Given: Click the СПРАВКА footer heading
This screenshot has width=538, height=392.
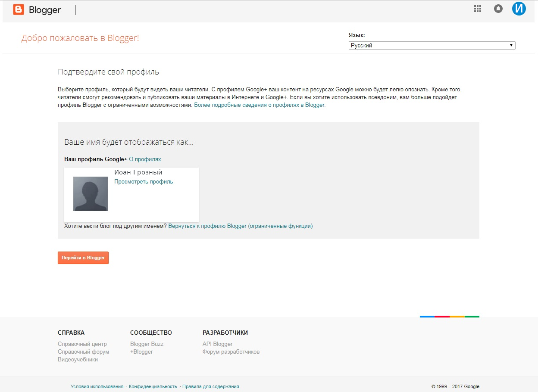Looking at the screenshot, I should [71, 333].
